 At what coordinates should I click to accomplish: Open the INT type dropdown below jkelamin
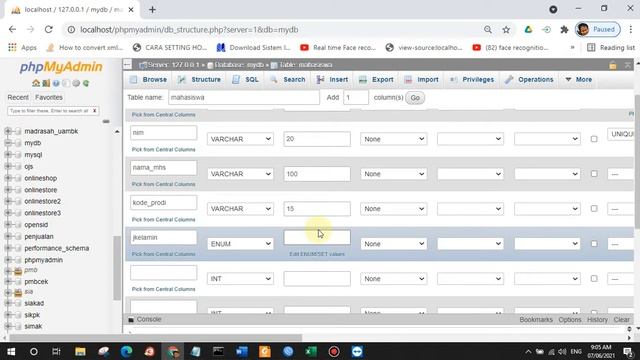240,278
